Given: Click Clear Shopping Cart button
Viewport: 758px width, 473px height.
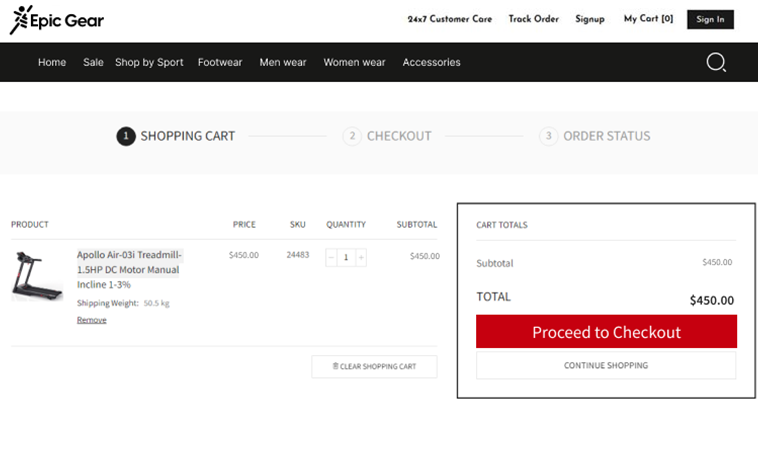Looking at the screenshot, I should 374,366.
